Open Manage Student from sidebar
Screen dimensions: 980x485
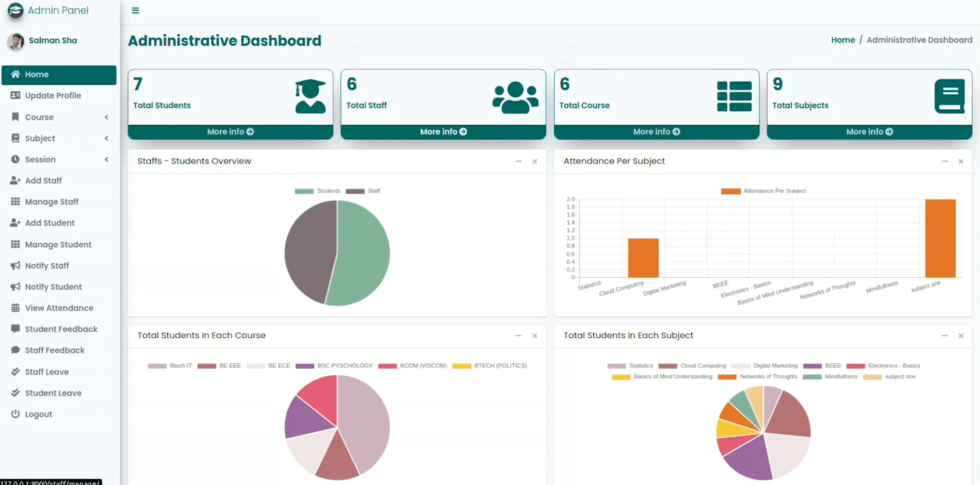[59, 244]
